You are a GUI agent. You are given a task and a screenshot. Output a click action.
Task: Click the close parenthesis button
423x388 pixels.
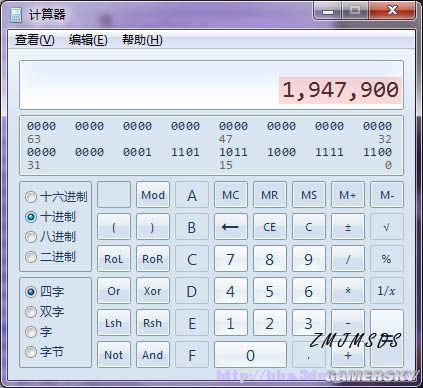(x=153, y=227)
